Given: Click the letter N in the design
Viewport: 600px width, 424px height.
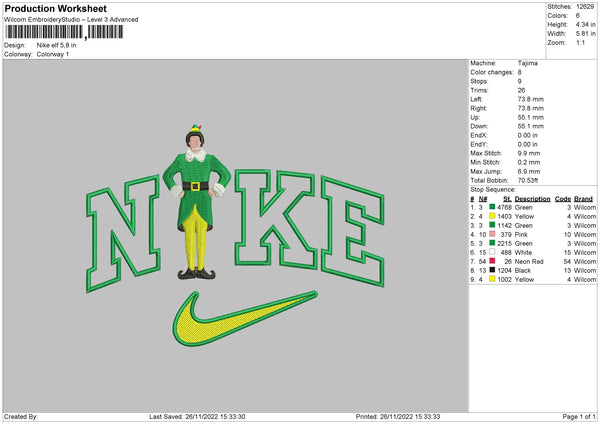Looking at the screenshot, I should (x=123, y=233).
